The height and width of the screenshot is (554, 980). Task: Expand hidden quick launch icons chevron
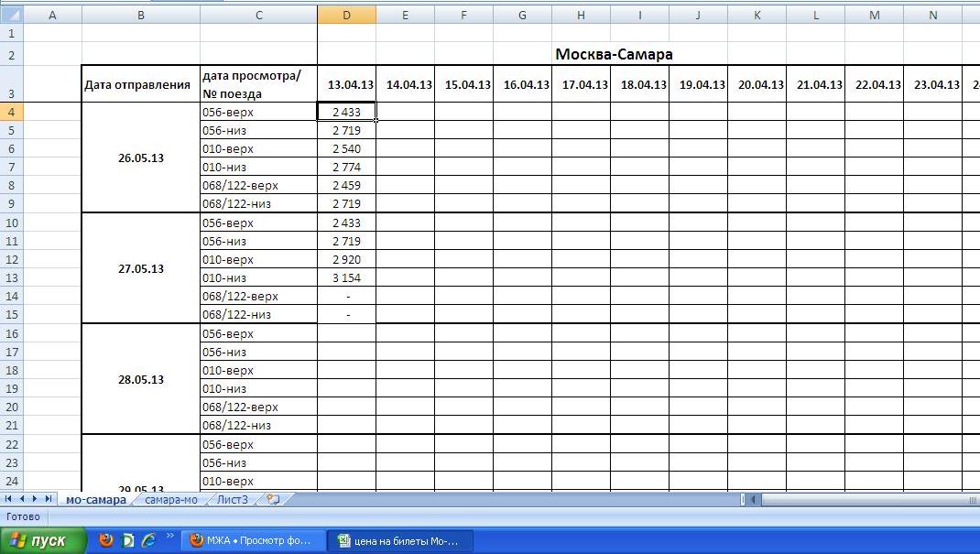pyautogui.click(x=169, y=537)
